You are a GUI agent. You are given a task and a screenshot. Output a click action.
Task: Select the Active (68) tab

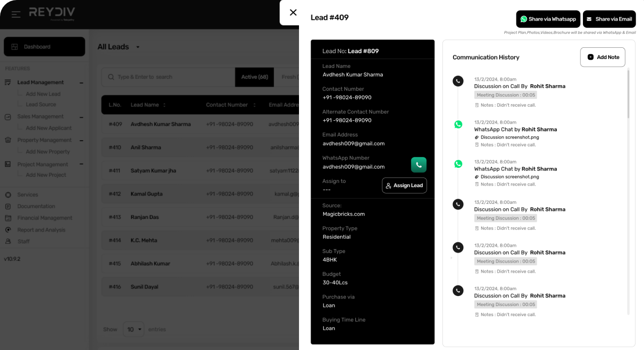pyautogui.click(x=255, y=77)
